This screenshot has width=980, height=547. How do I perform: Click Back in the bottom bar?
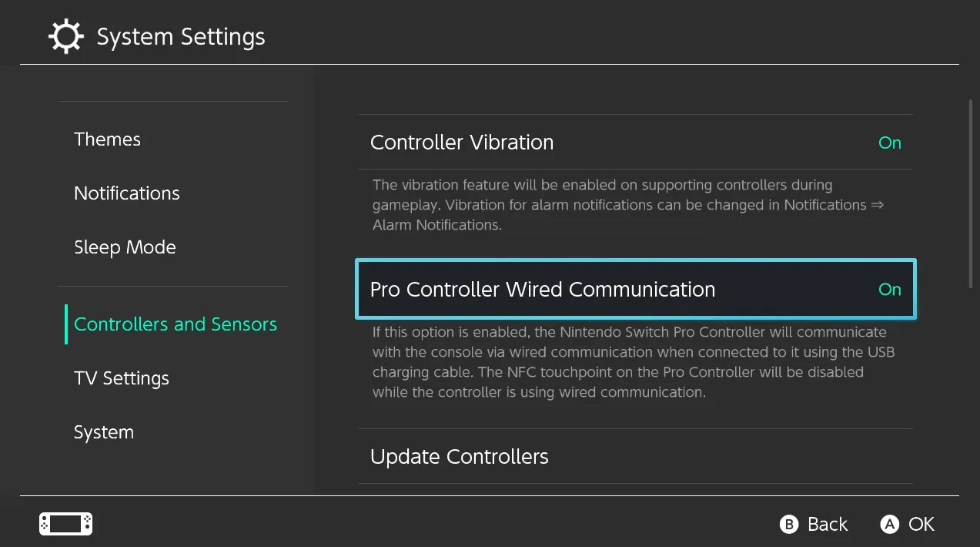pyautogui.click(x=814, y=524)
